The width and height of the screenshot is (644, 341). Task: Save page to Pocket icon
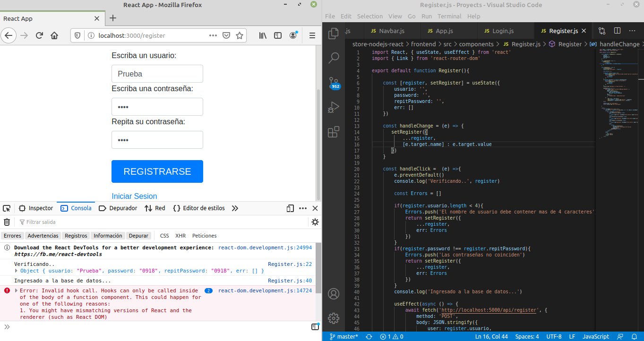226,35
